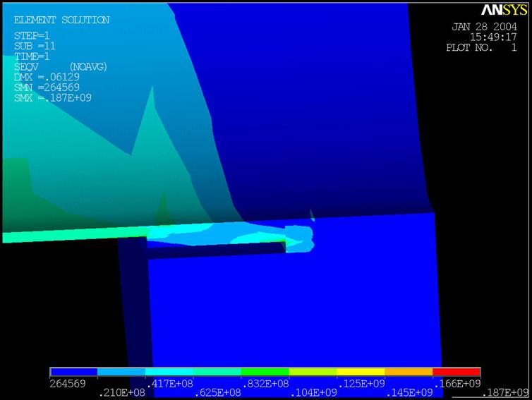Image resolution: width=532 pixels, height=400 pixels.
Task: Click the SEQV label
Action: [26, 66]
